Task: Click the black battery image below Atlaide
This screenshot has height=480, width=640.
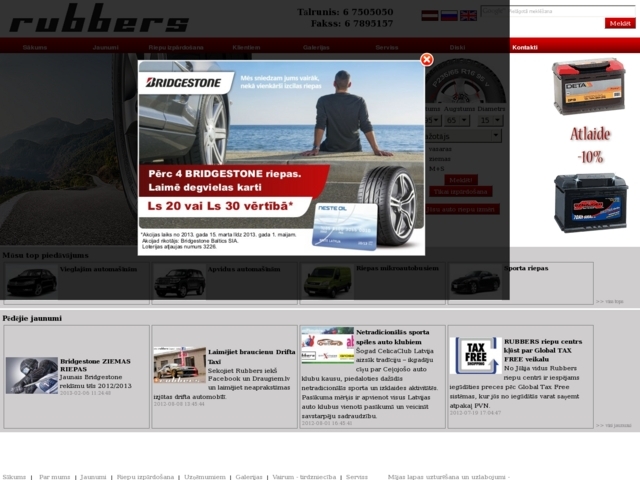Action: click(x=591, y=203)
